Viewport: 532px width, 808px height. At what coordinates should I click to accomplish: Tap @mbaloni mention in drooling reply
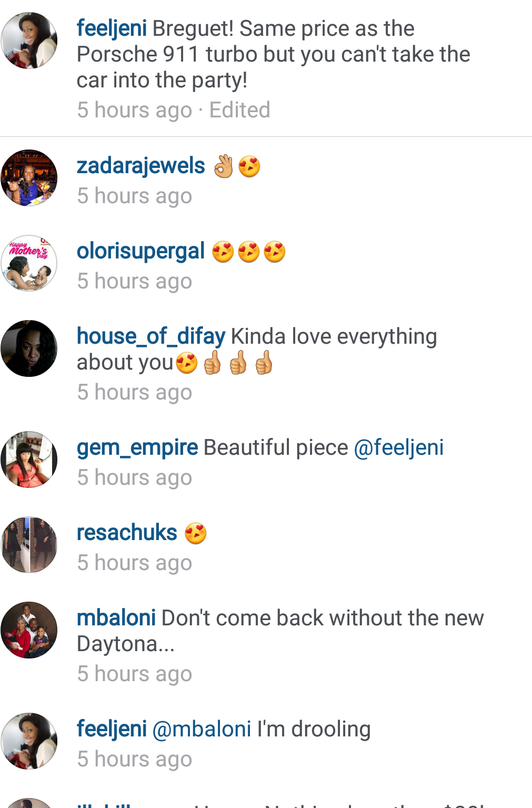(x=202, y=730)
